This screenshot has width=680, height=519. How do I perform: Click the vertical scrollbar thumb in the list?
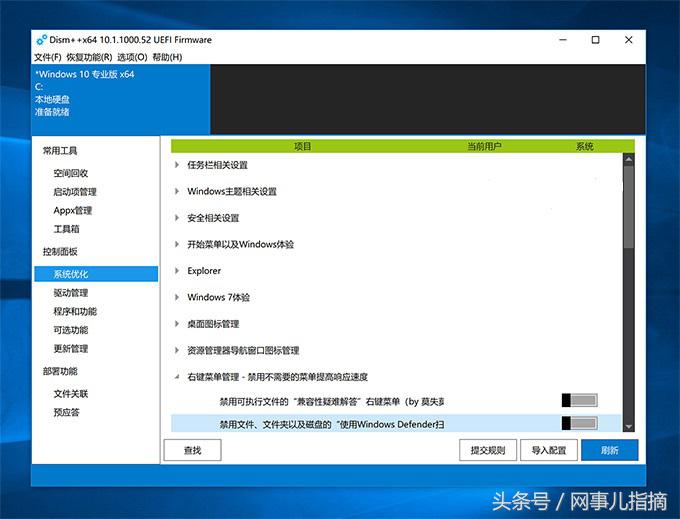[629, 207]
